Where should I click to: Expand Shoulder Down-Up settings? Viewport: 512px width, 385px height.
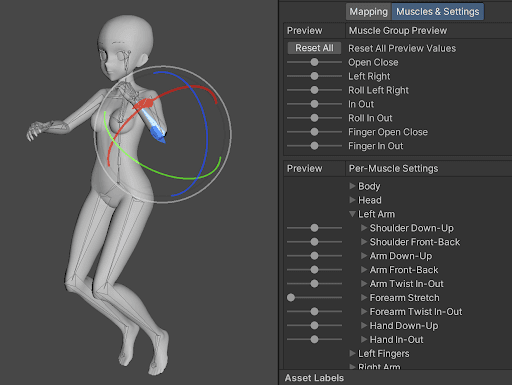click(364, 228)
